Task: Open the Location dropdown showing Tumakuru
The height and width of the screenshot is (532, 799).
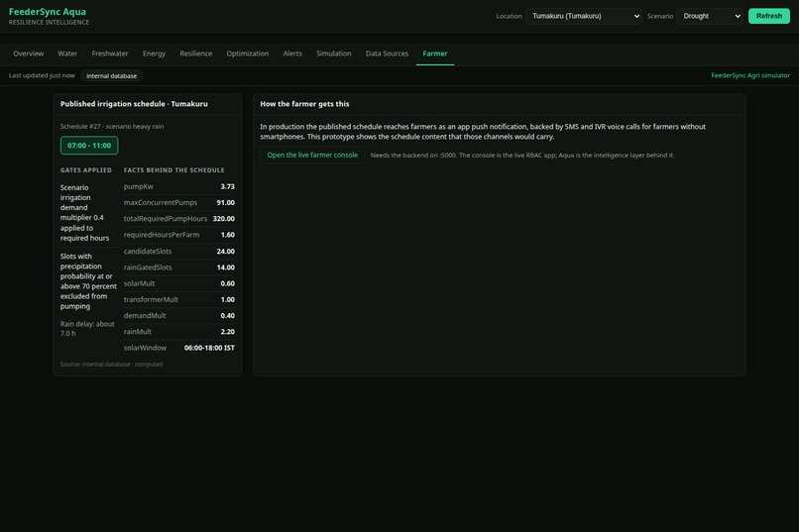Action: (x=584, y=16)
